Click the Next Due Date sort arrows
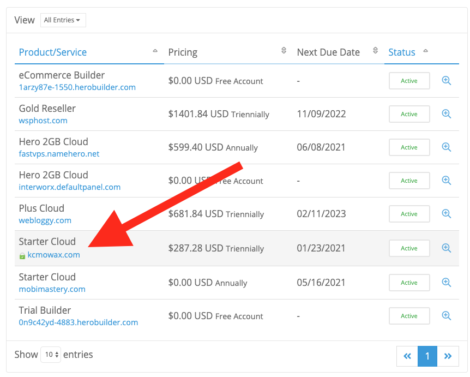Image resolution: width=470 pixels, height=377 pixels. [x=375, y=50]
